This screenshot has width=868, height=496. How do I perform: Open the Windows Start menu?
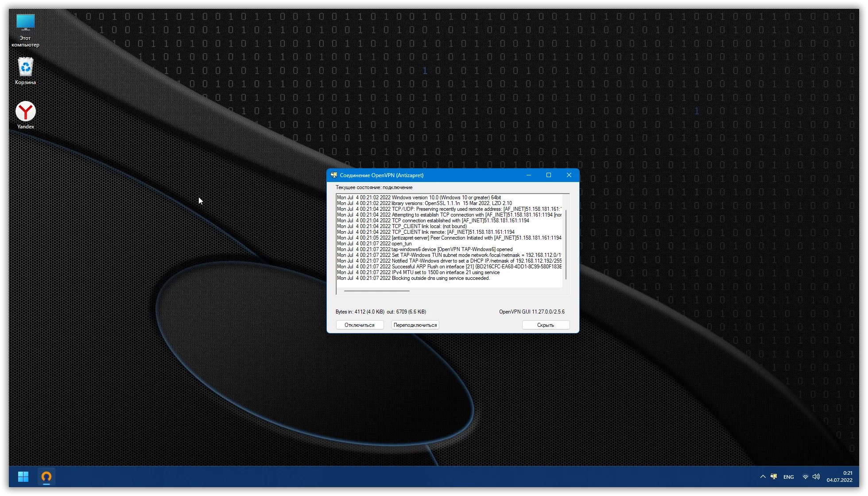point(23,477)
